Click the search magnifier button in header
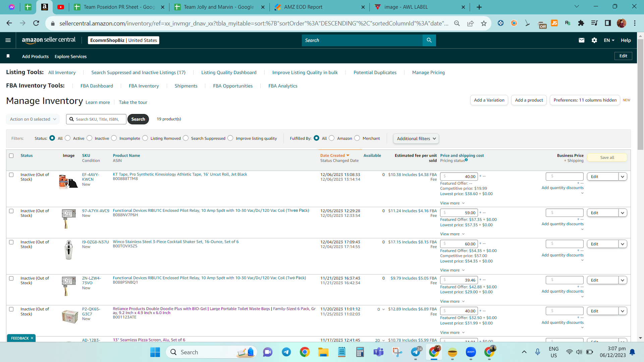644x362 pixels. click(429, 40)
